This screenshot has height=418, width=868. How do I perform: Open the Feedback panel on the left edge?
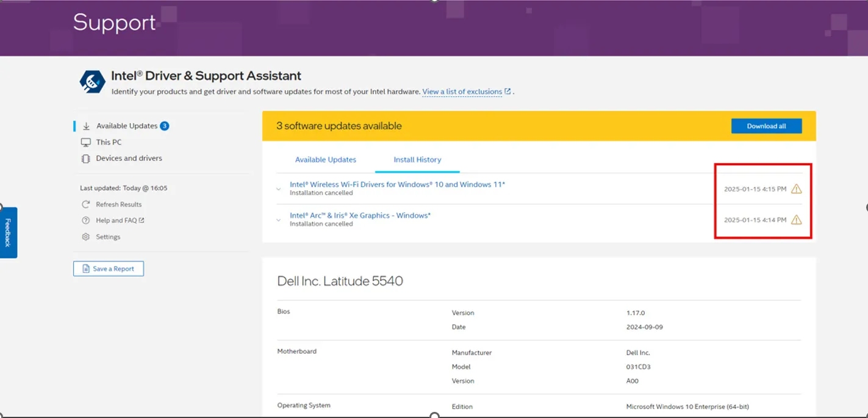7,232
